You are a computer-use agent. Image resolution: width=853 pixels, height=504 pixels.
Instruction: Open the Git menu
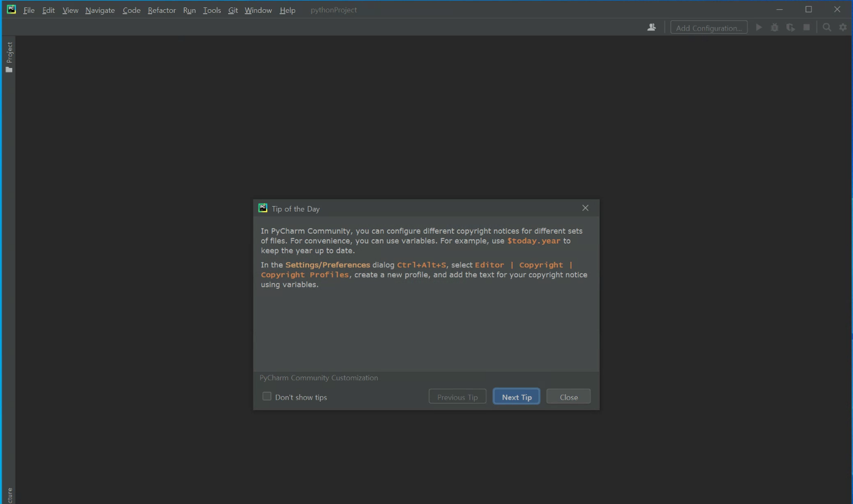tap(233, 10)
